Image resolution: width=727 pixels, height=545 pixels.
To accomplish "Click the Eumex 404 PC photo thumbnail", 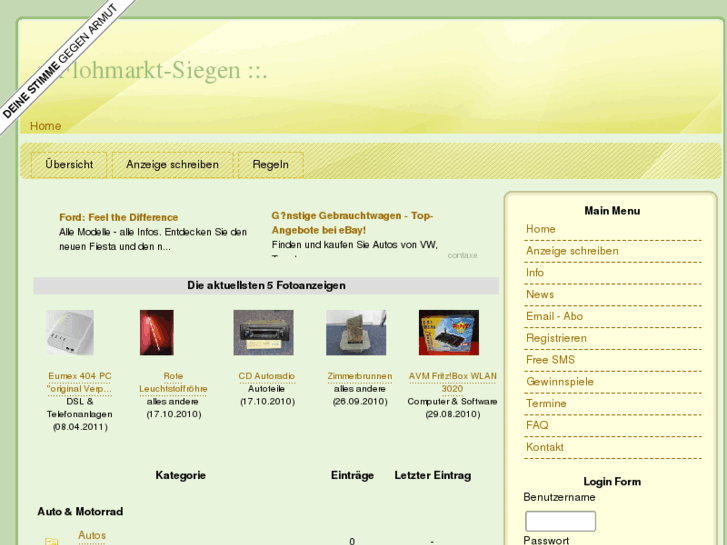I will pos(70,333).
